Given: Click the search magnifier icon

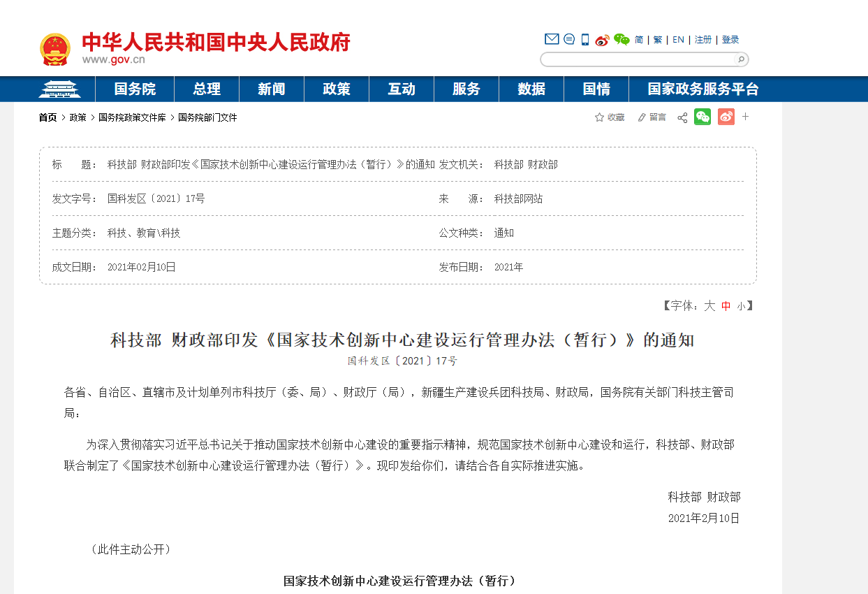Looking at the screenshot, I should click(x=741, y=59).
